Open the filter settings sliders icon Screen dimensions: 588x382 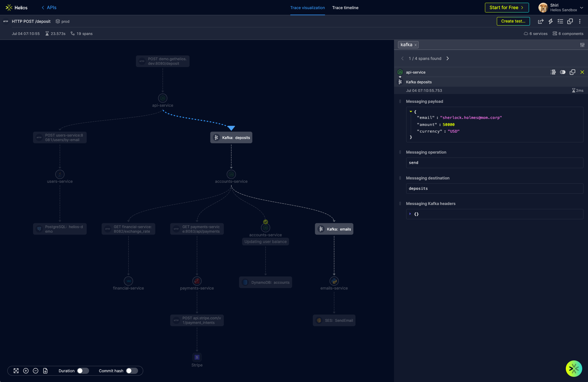click(582, 45)
